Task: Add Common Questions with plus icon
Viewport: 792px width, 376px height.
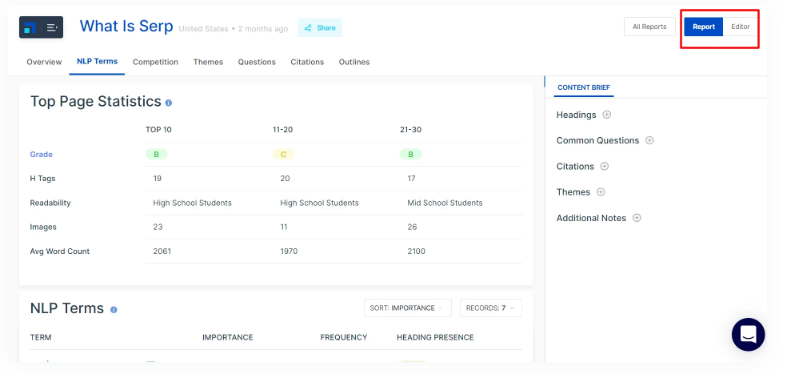Action: [650, 140]
